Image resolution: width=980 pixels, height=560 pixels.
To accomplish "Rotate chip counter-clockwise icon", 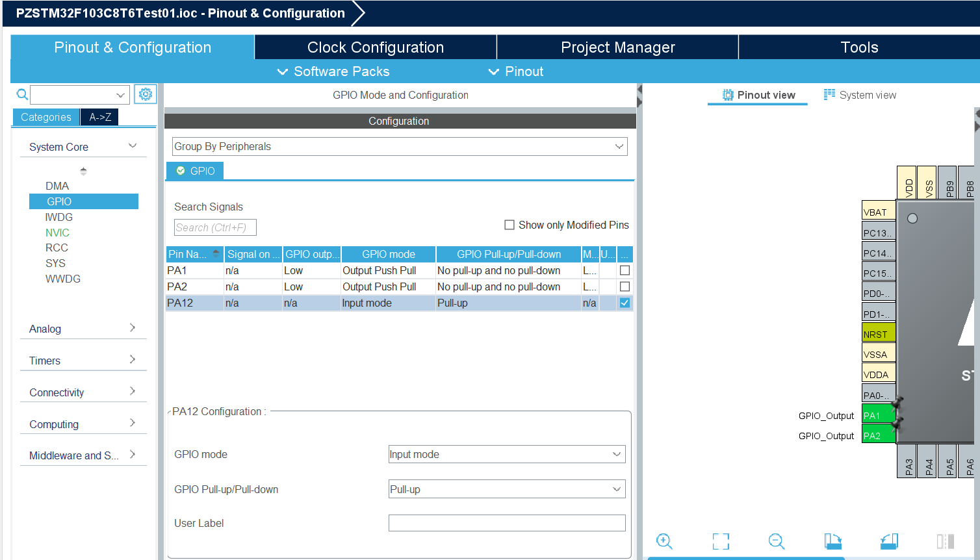I will [x=889, y=541].
